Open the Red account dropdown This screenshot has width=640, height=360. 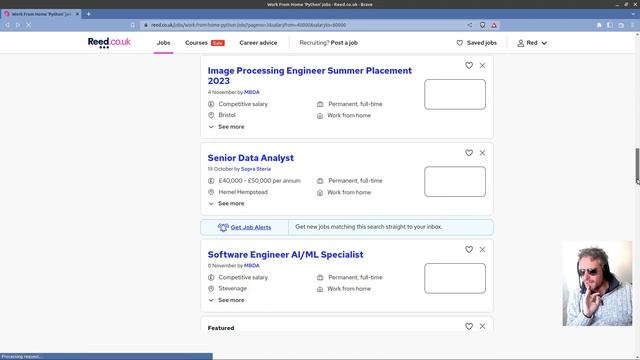[x=532, y=43]
